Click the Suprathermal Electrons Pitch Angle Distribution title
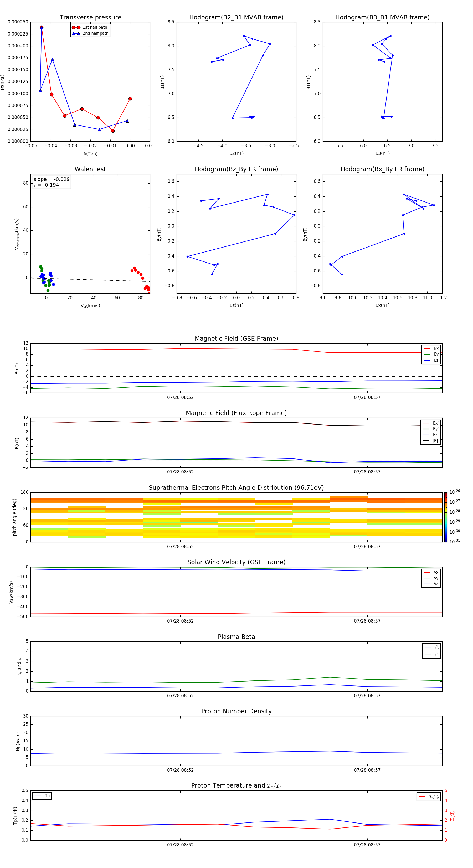Image resolution: width=473 pixels, height=868 pixels. pos(236,488)
